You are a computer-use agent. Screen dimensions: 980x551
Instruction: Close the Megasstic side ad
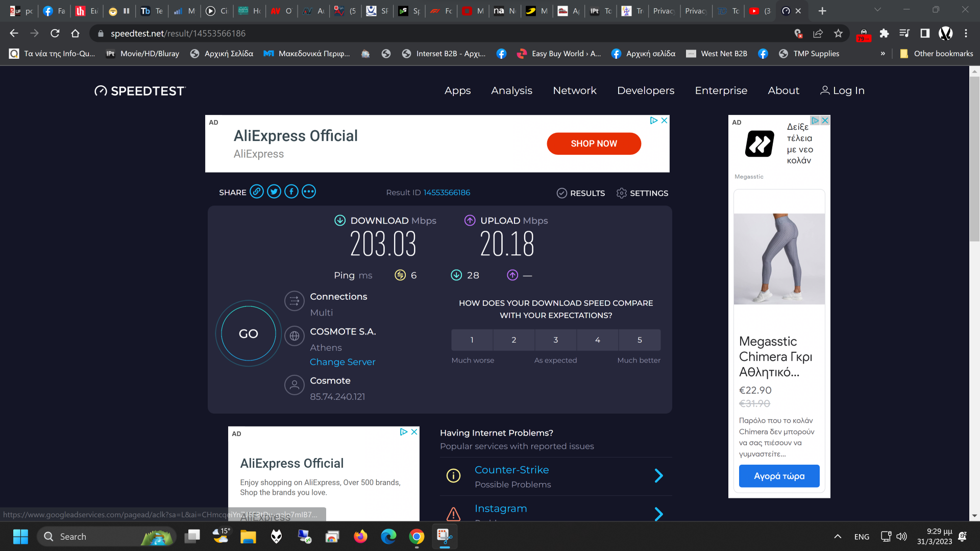pyautogui.click(x=825, y=121)
